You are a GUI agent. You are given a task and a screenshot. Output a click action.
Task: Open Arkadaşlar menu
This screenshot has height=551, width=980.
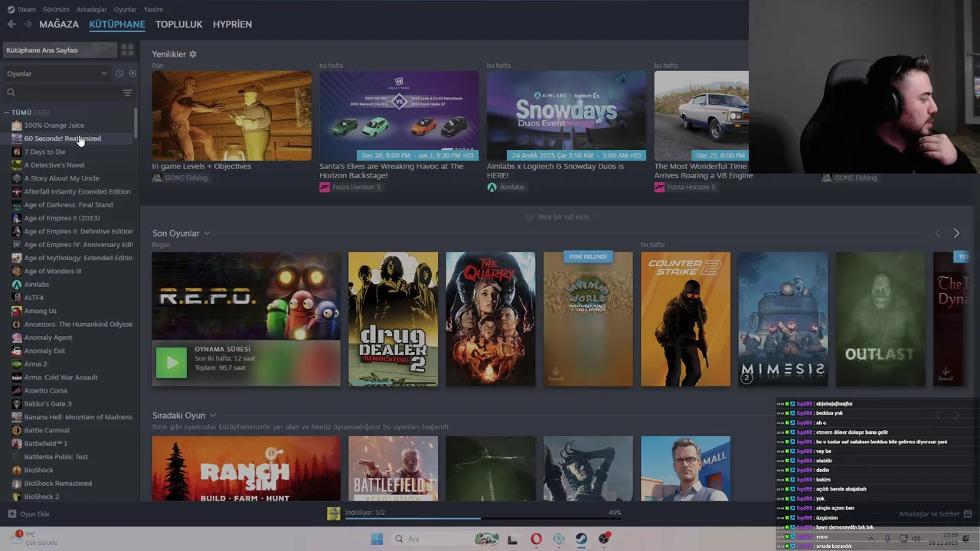pos(92,9)
